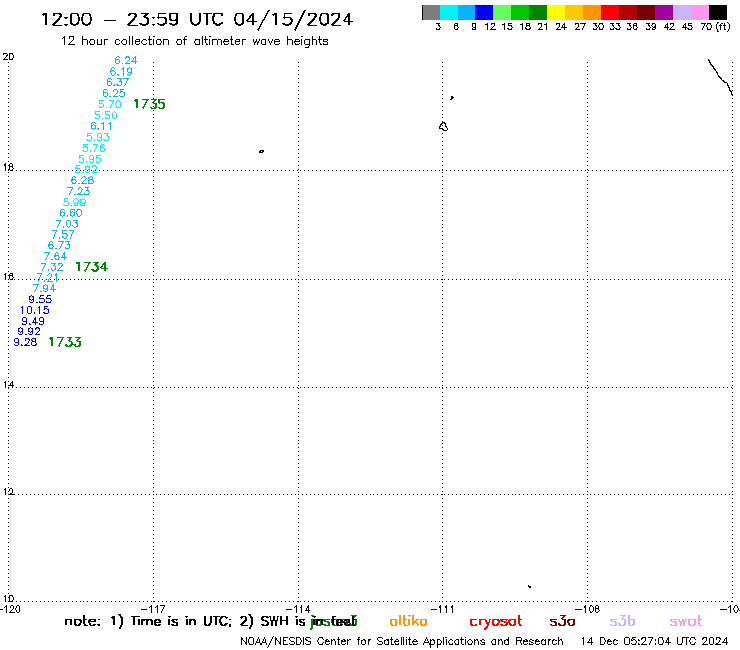Select the -108 longitude axis label
This screenshot has width=740, height=650.
[x=588, y=609]
